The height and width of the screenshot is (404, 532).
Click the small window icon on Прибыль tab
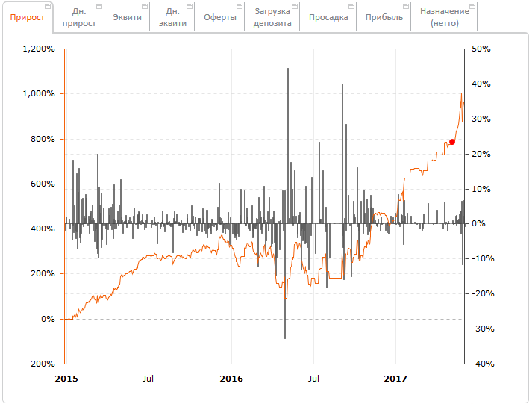[406, 6]
